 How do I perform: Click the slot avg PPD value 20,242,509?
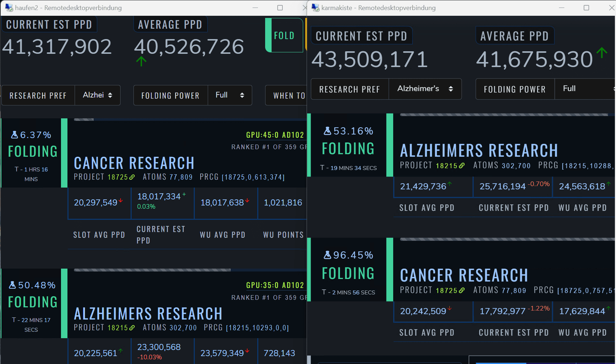423,311
